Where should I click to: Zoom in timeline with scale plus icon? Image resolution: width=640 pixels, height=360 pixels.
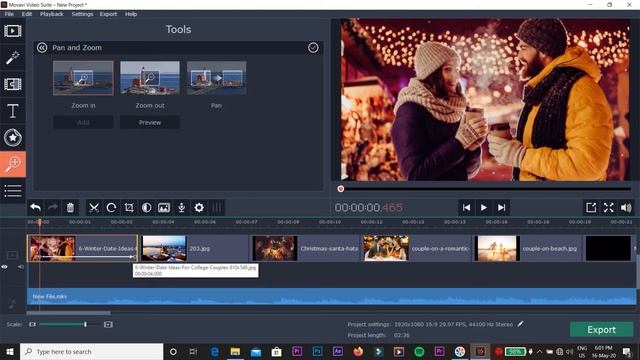108,324
